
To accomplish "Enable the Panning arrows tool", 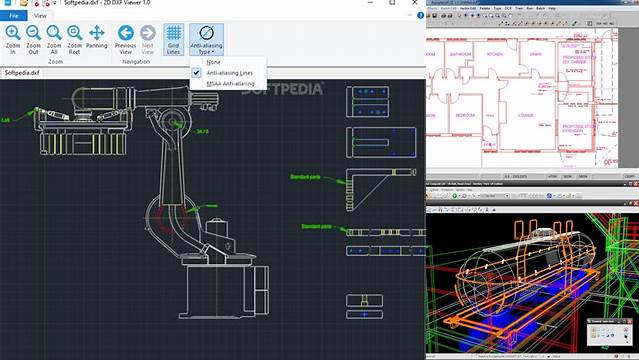I will point(97,38).
